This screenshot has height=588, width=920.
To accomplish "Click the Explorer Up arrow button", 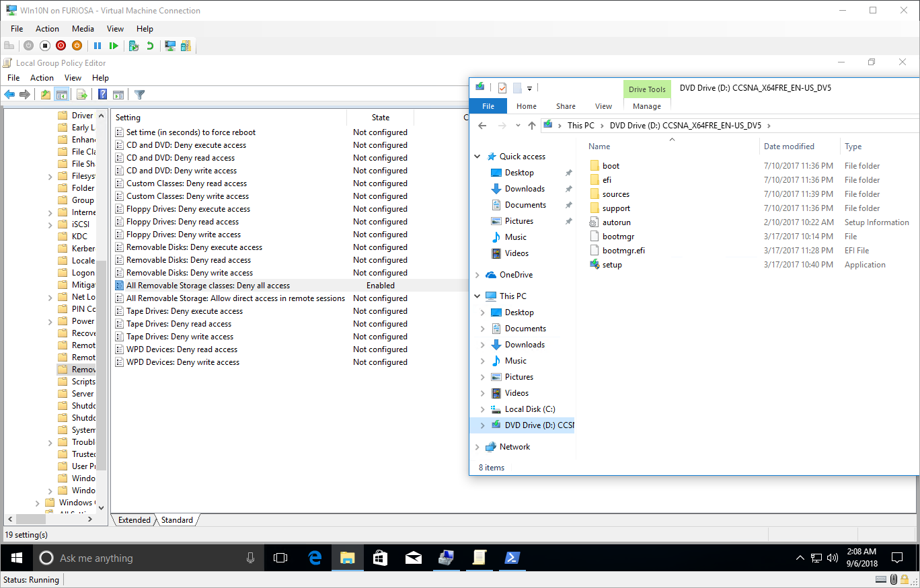I will (532, 126).
